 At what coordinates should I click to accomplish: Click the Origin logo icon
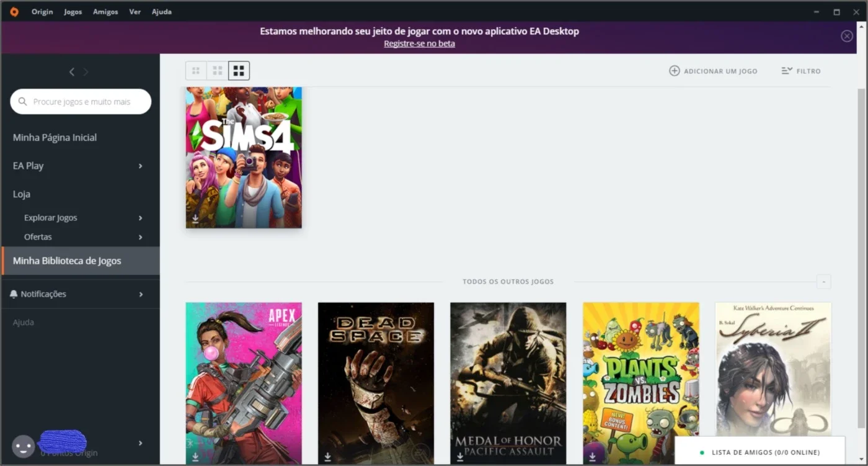[x=14, y=12]
